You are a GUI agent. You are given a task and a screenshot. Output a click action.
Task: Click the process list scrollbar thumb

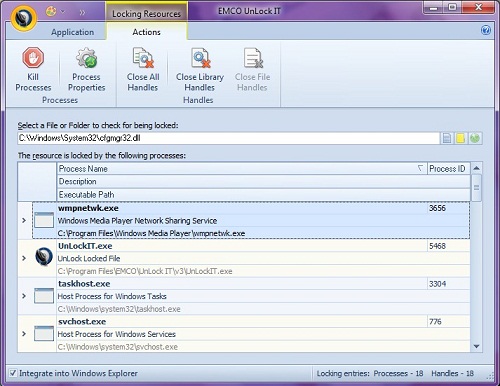pyautogui.click(x=477, y=188)
